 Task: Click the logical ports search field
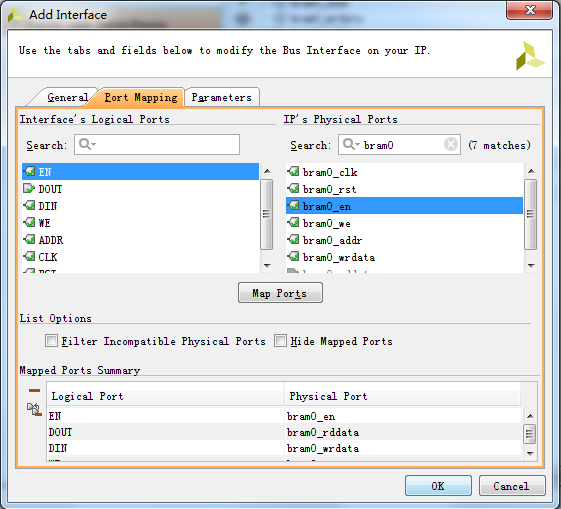(x=157, y=145)
